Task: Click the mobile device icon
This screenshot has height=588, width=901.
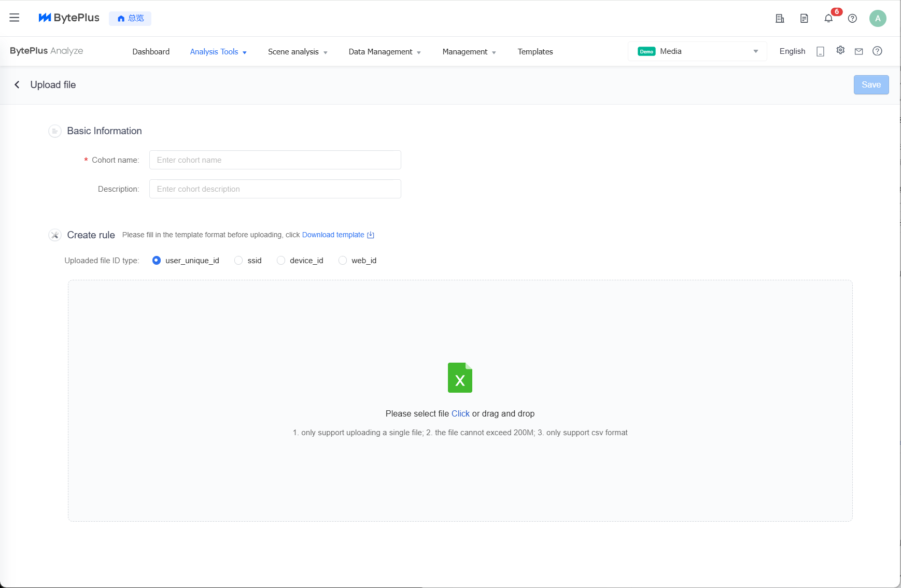Action: point(820,51)
